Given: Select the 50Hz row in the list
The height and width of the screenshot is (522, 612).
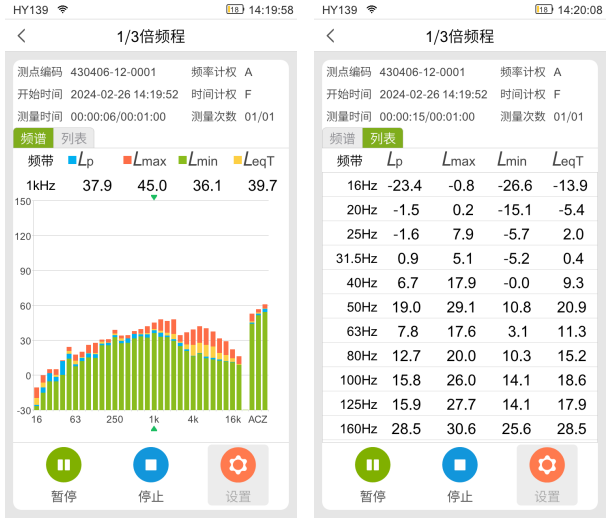Looking at the screenshot, I should point(460,308).
